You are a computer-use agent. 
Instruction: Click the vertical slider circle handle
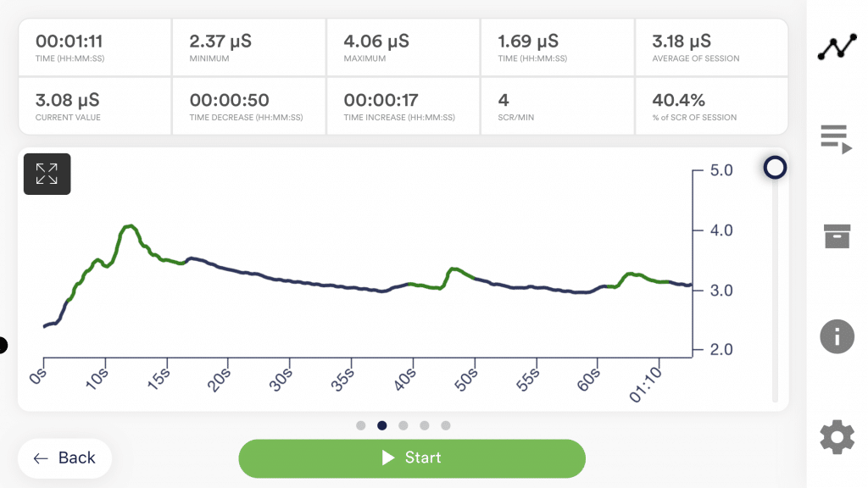point(774,168)
